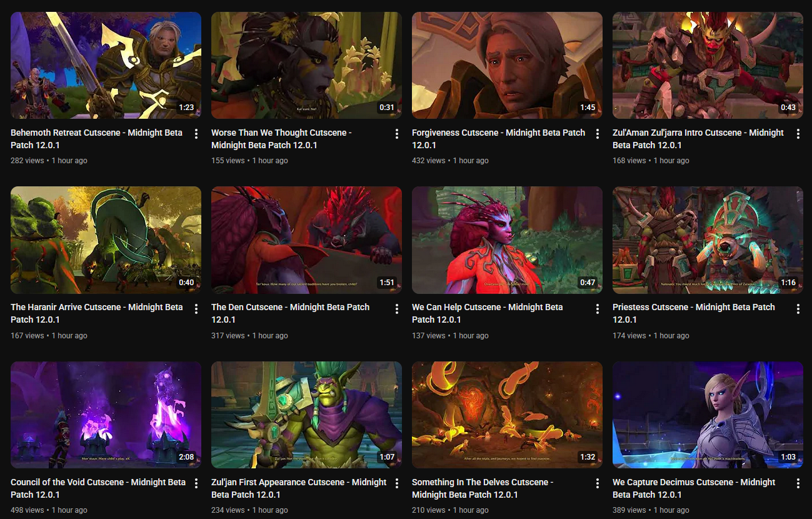Select the Something In The Delves thumbnail
812x519 pixels.
click(507, 415)
